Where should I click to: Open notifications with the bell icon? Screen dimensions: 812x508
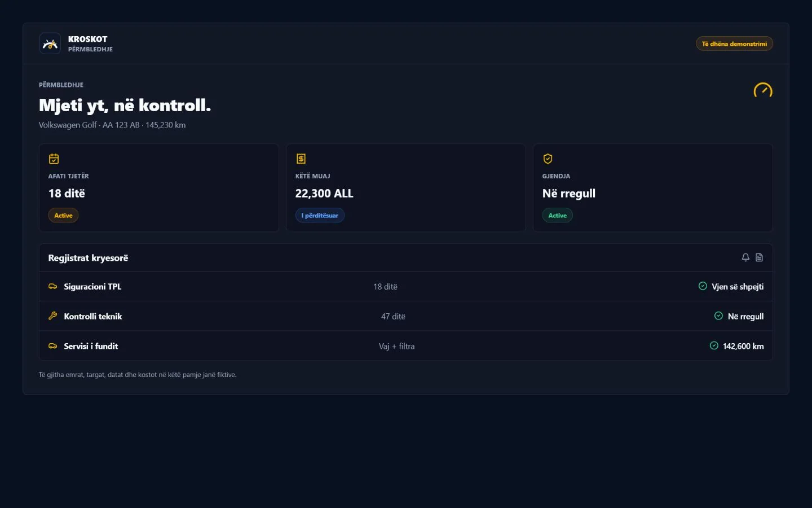click(745, 257)
